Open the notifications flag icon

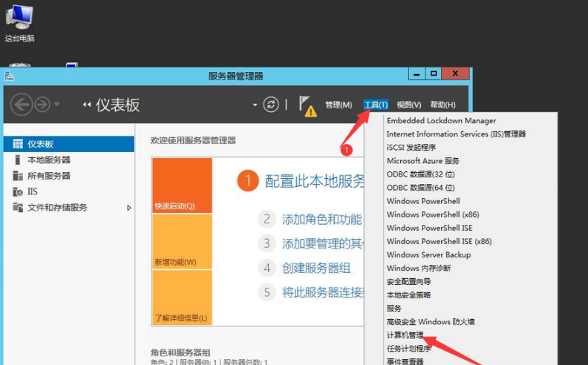coord(305,104)
